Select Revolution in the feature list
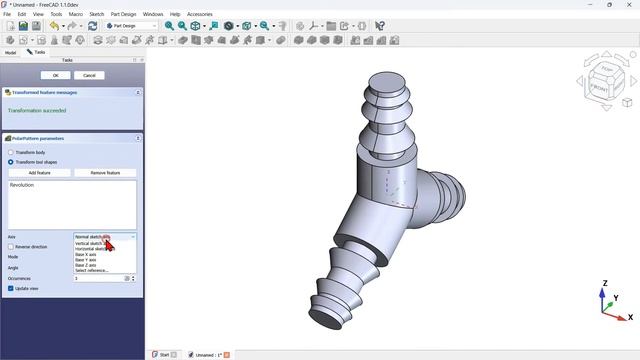 [22, 185]
